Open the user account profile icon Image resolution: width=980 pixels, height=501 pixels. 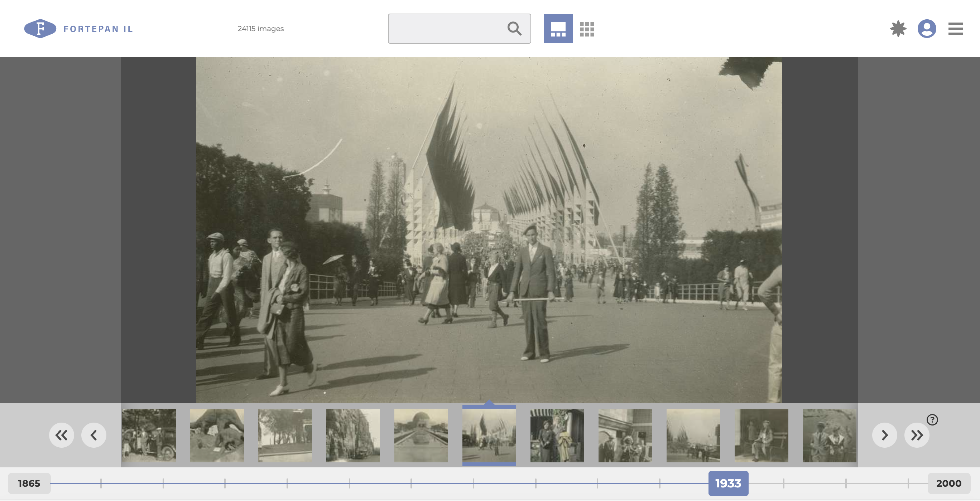coord(926,29)
